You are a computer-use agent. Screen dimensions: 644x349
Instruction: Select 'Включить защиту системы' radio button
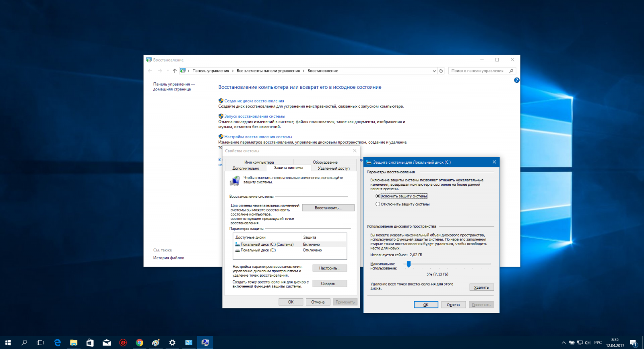coord(378,196)
